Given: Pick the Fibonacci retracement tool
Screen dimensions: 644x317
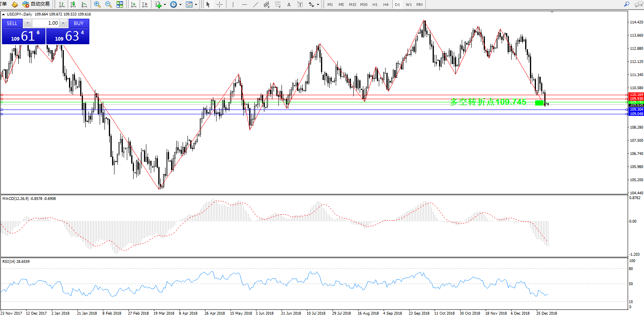Looking at the screenshot, I should (x=278, y=4).
